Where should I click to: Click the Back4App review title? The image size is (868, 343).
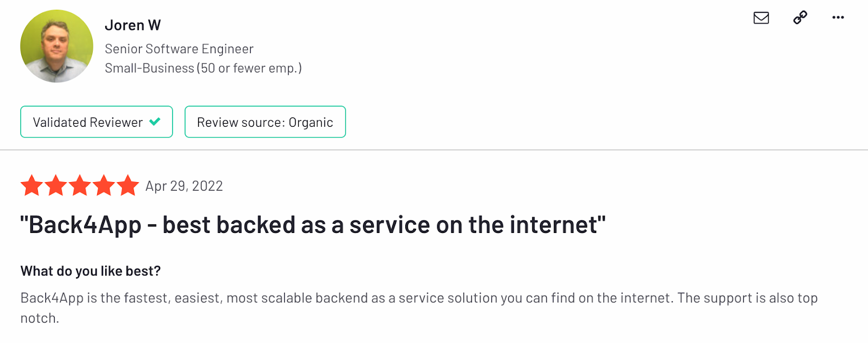(312, 224)
